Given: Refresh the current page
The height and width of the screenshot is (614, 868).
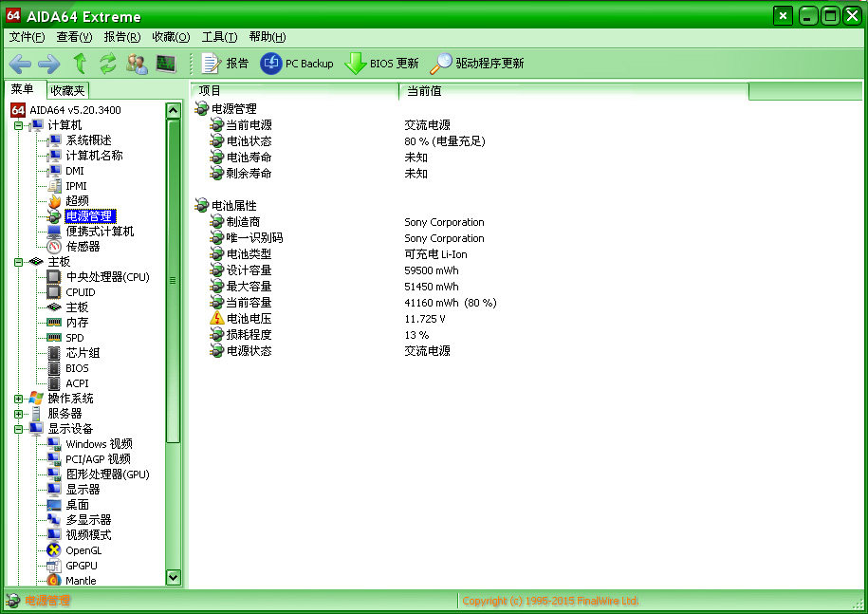Looking at the screenshot, I should [108, 64].
